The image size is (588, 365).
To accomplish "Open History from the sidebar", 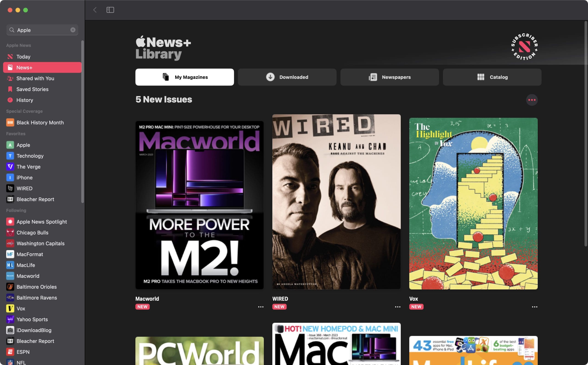I will click(42, 100).
